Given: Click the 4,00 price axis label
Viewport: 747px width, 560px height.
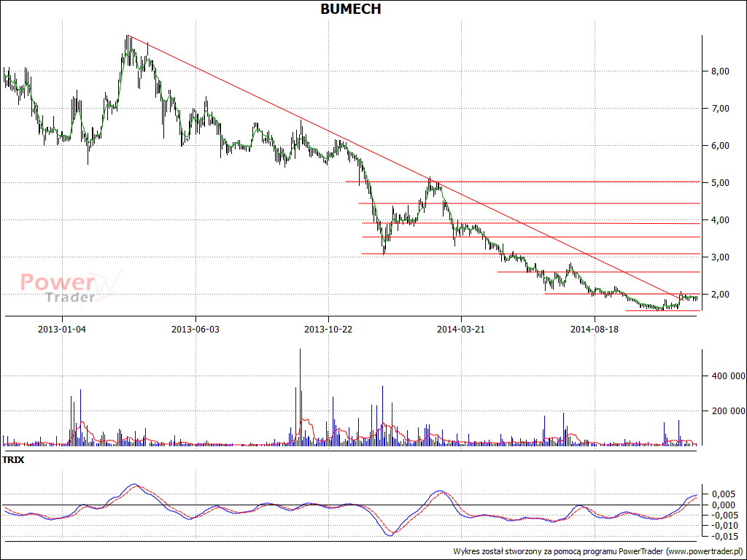Looking at the screenshot, I should (x=720, y=220).
